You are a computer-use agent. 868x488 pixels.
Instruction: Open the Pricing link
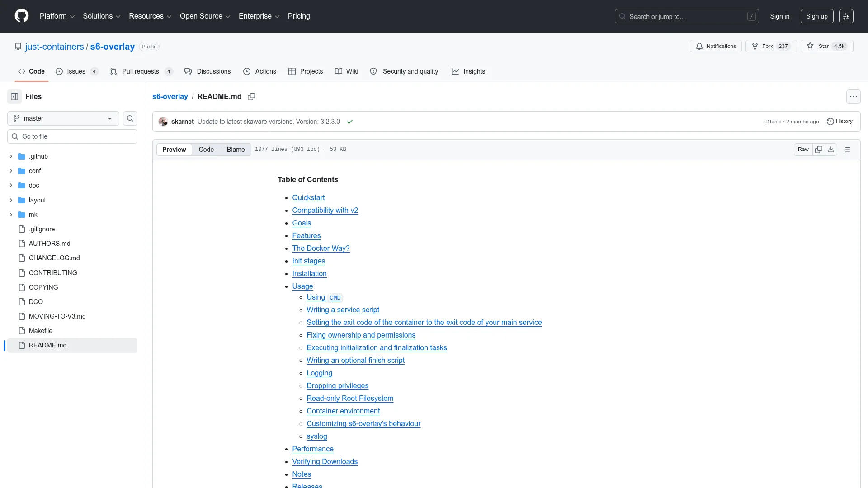299,16
